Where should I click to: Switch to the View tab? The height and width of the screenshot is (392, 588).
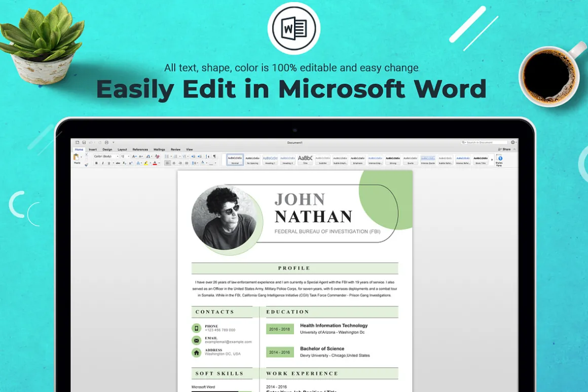(x=190, y=149)
